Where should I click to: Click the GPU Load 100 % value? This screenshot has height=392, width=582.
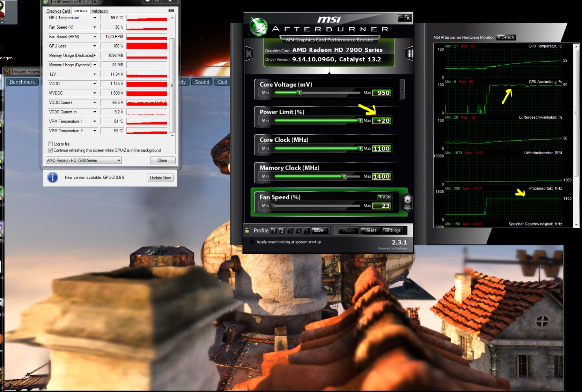pyautogui.click(x=112, y=46)
